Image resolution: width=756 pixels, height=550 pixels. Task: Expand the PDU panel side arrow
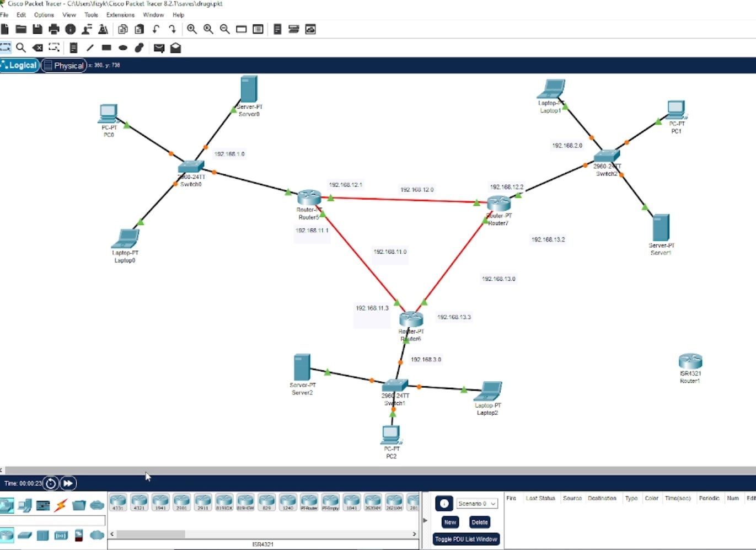point(425,520)
